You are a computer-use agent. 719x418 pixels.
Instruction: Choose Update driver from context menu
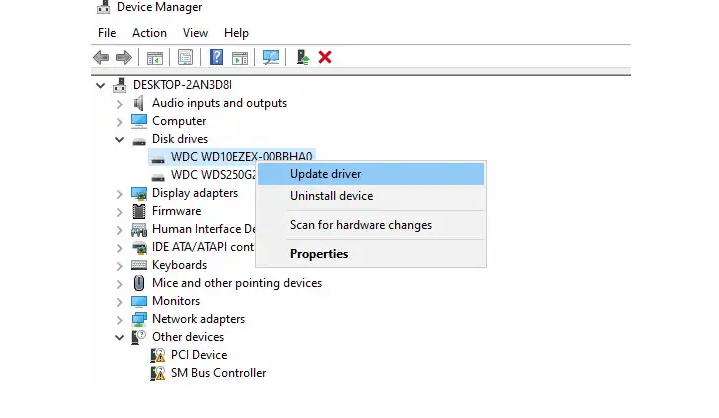325,174
